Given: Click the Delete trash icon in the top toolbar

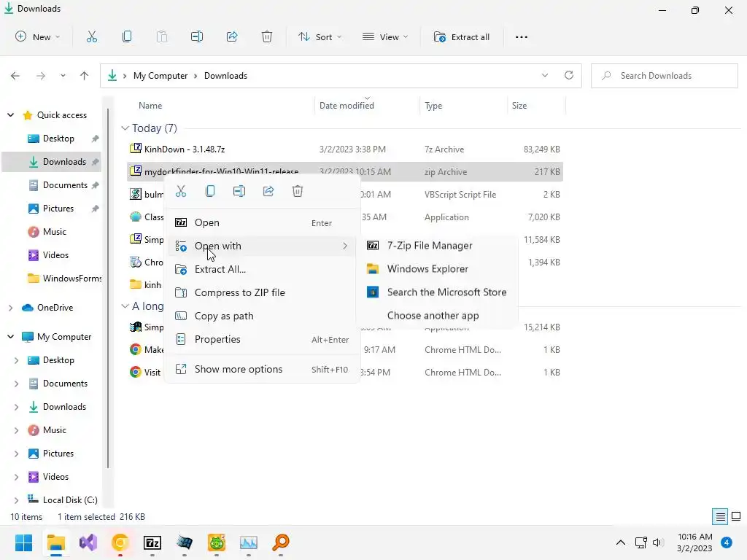Looking at the screenshot, I should point(267,36).
